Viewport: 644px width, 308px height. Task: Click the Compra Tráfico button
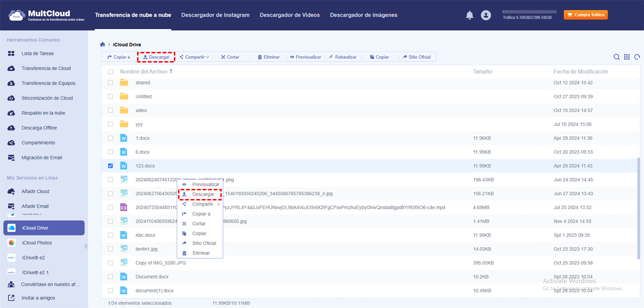586,15
